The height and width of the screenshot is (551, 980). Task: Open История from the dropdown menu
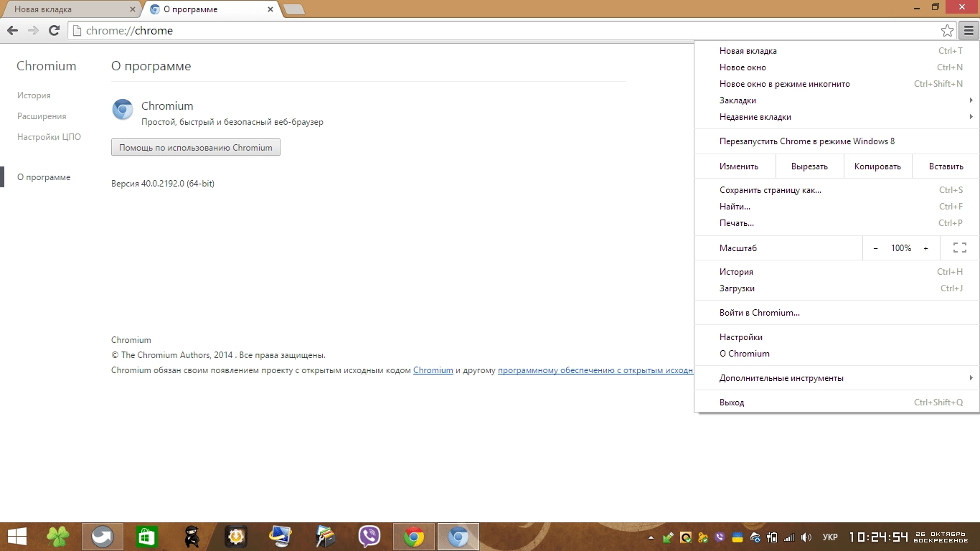pos(837,272)
